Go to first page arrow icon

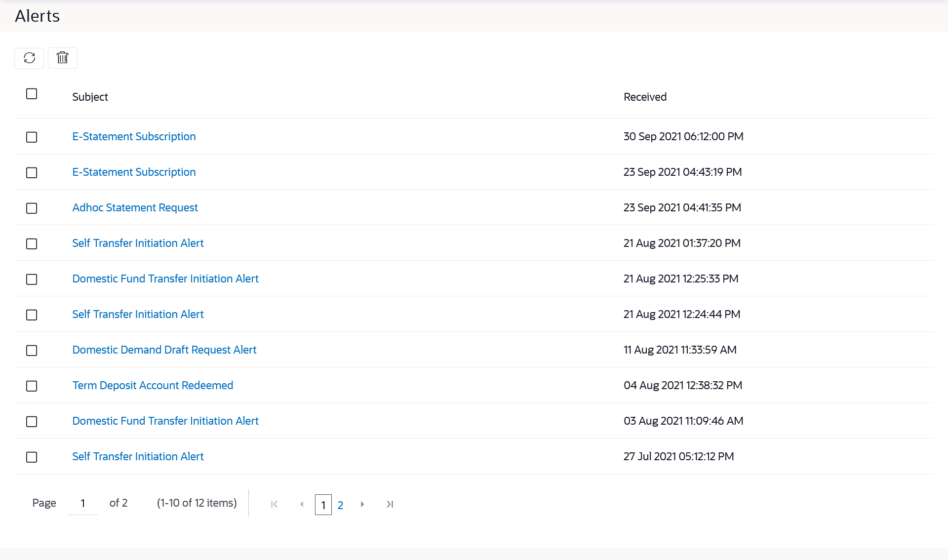(x=274, y=504)
